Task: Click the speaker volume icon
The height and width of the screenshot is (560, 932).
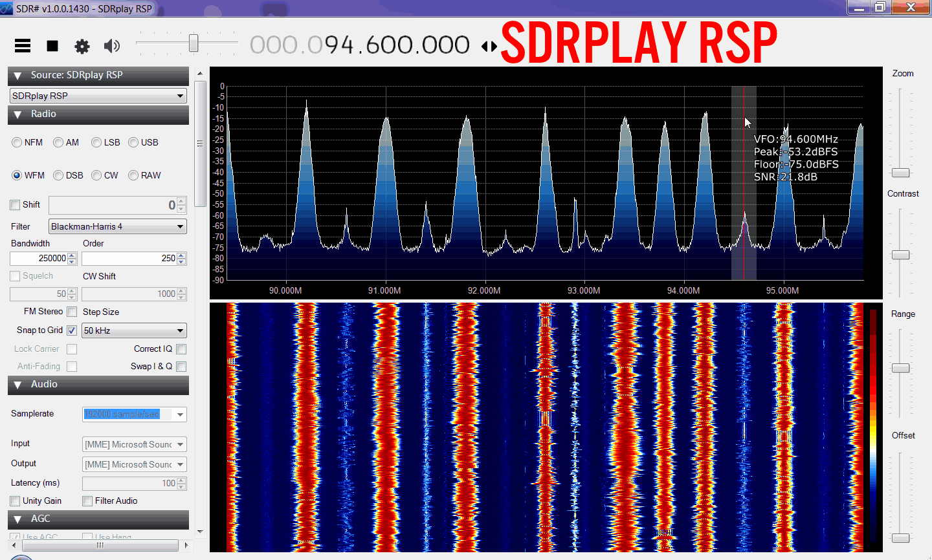Action: (x=111, y=46)
